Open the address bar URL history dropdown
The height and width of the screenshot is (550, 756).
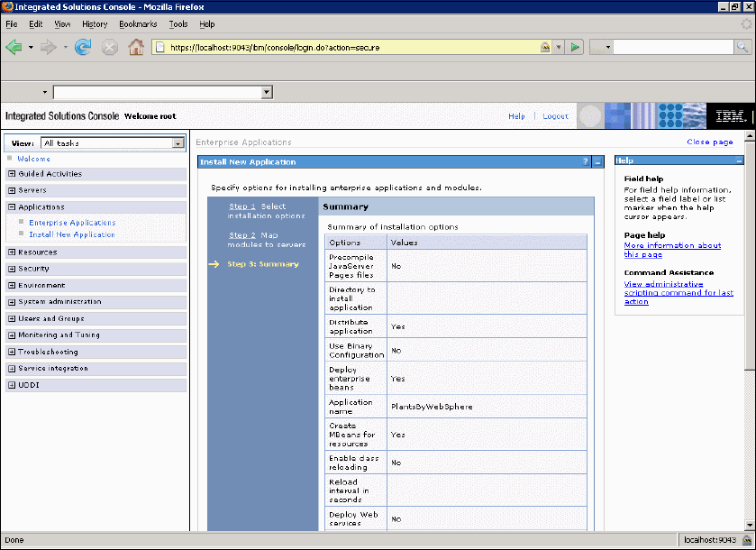point(559,47)
